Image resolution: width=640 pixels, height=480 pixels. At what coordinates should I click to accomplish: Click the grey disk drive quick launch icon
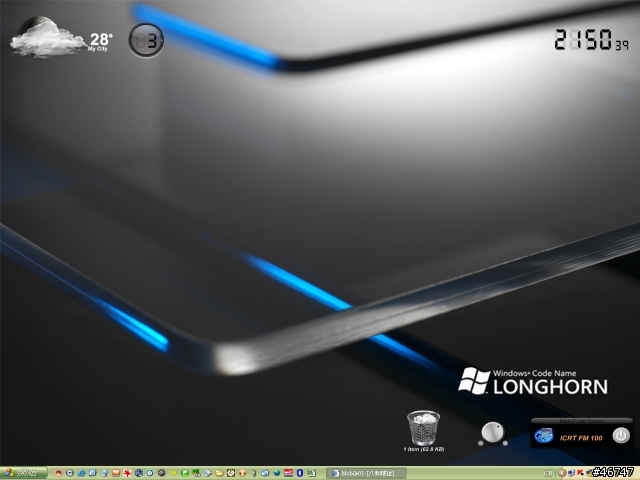(208, 473)
